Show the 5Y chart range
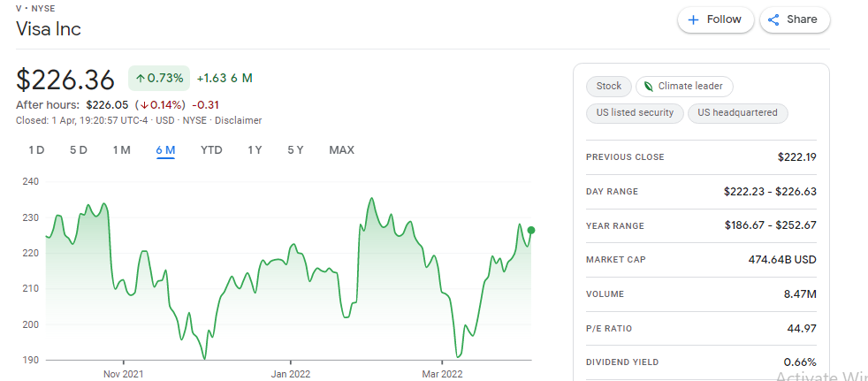The width and height of the screenshot is (868, 381). coord(295,150)
